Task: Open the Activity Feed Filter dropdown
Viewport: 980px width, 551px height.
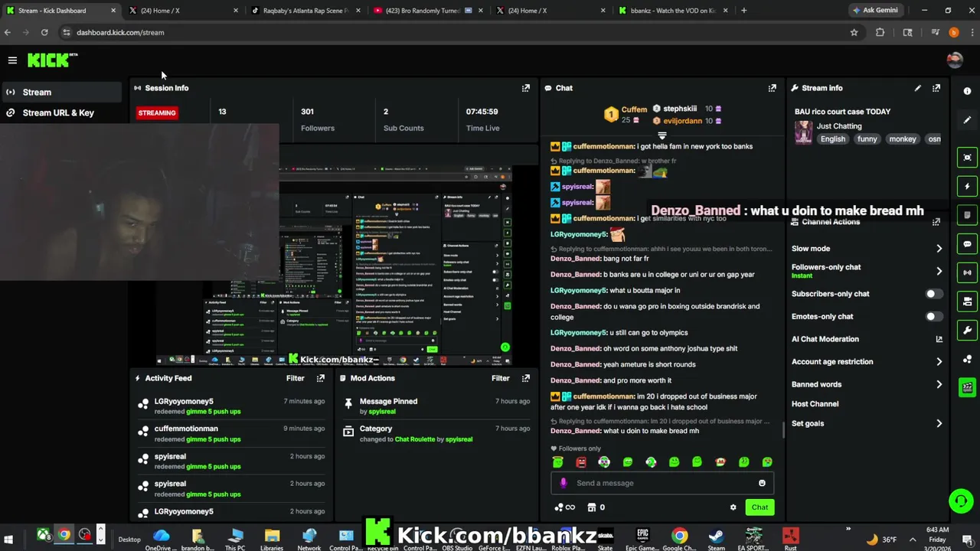Action: click(x=295, y=378)
